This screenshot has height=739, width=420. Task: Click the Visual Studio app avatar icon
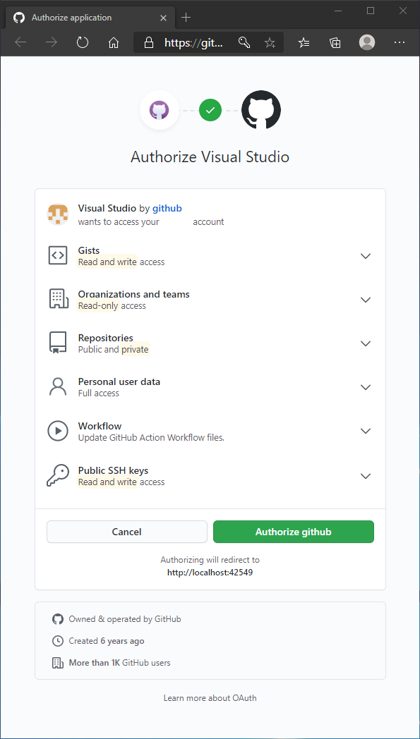(58, 214)
